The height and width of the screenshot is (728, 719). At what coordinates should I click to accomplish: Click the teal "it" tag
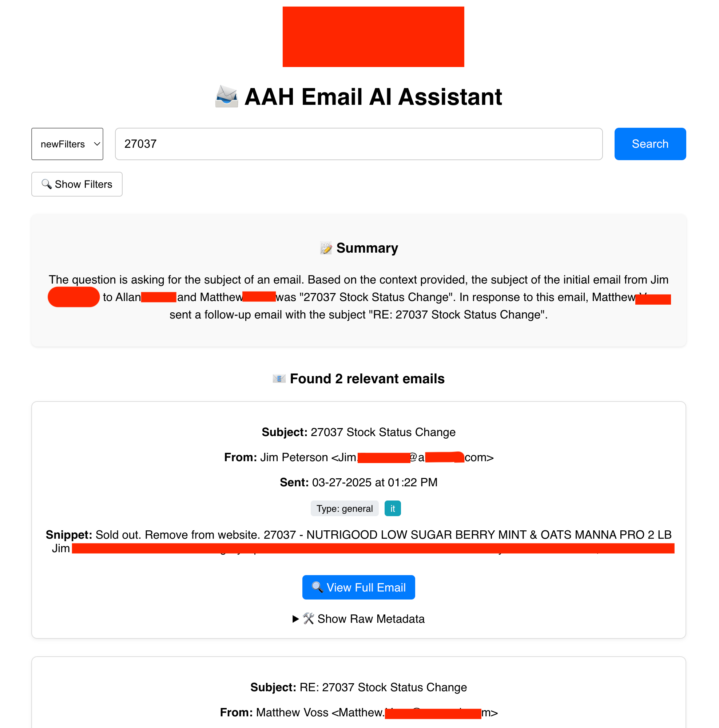(393, 508)
